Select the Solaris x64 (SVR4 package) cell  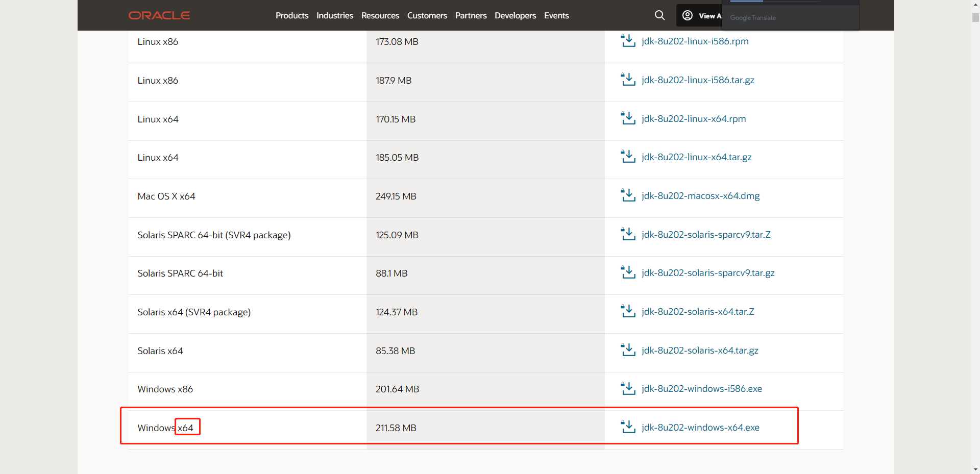click(x=248, y=314)
